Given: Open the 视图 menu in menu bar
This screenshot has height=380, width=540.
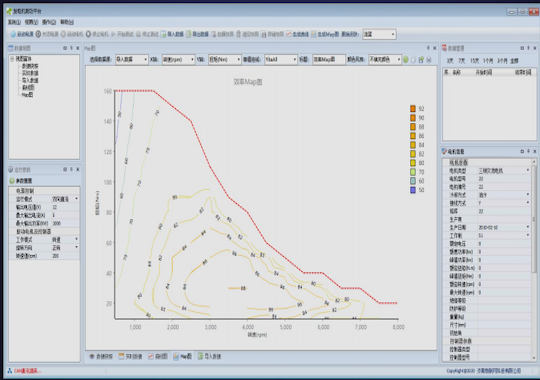Looking at the screenshot, I should coord(31,22).
